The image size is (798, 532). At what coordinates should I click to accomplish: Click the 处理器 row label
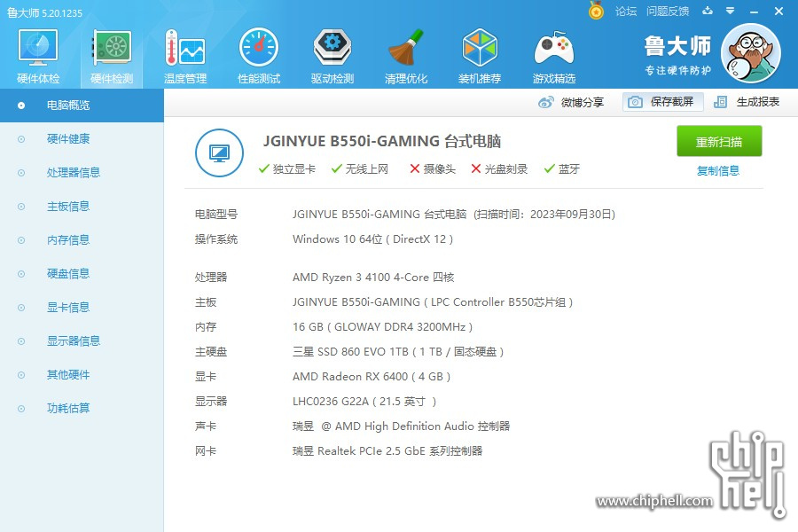click(x=211, y=278)
